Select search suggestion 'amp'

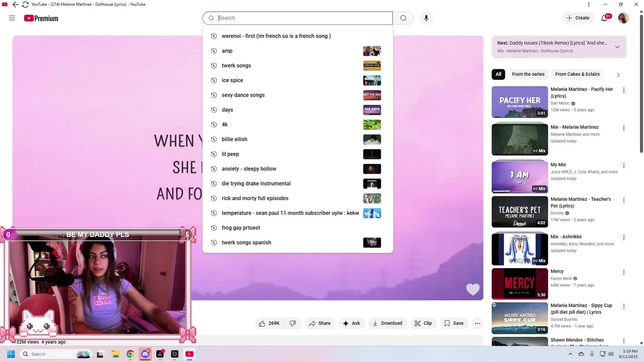297,51
